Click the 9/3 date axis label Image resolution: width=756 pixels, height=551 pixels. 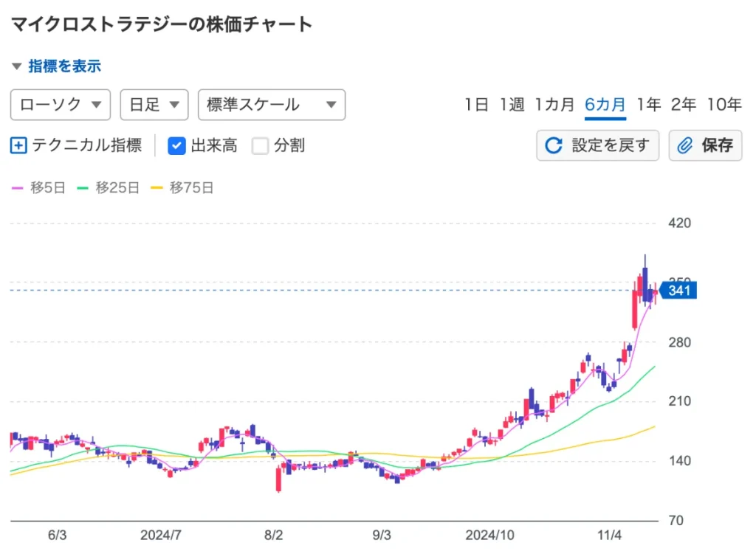382,535
